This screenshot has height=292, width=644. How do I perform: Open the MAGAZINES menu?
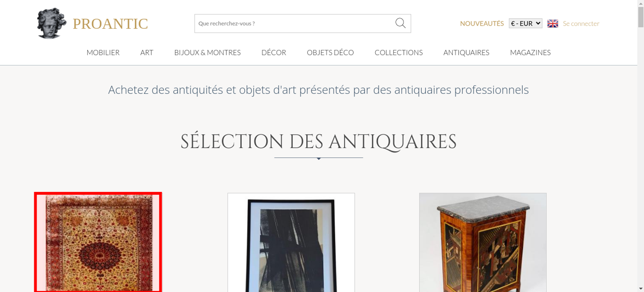tap(530, 52)
